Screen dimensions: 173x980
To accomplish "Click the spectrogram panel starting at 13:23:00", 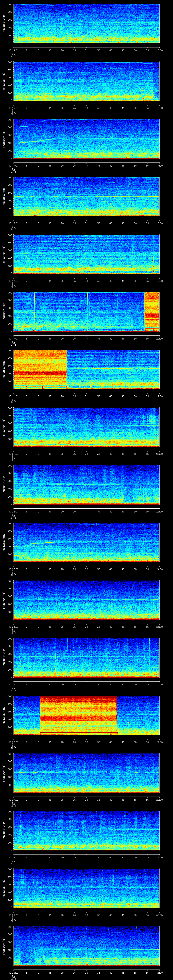I will pos(86,542).
